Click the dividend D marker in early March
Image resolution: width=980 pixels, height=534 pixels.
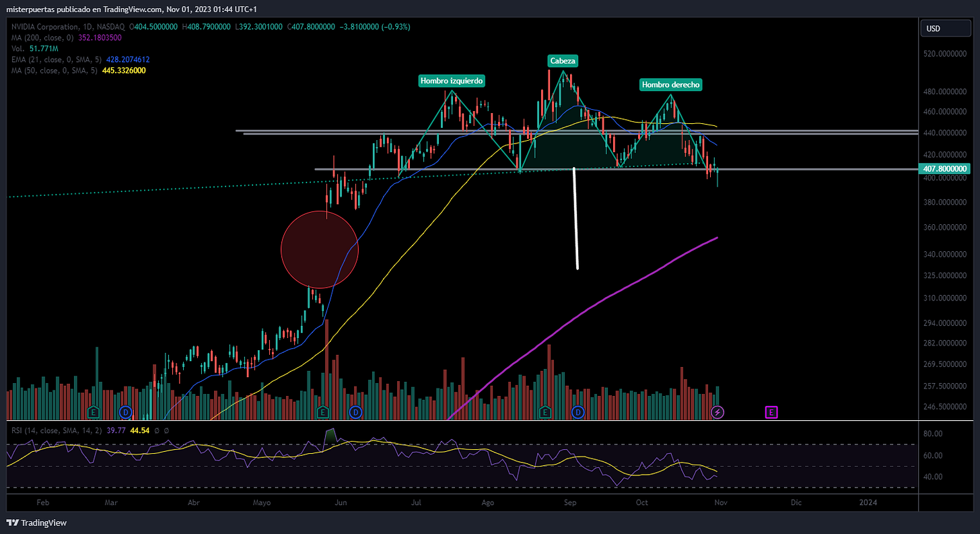(125, 411)
